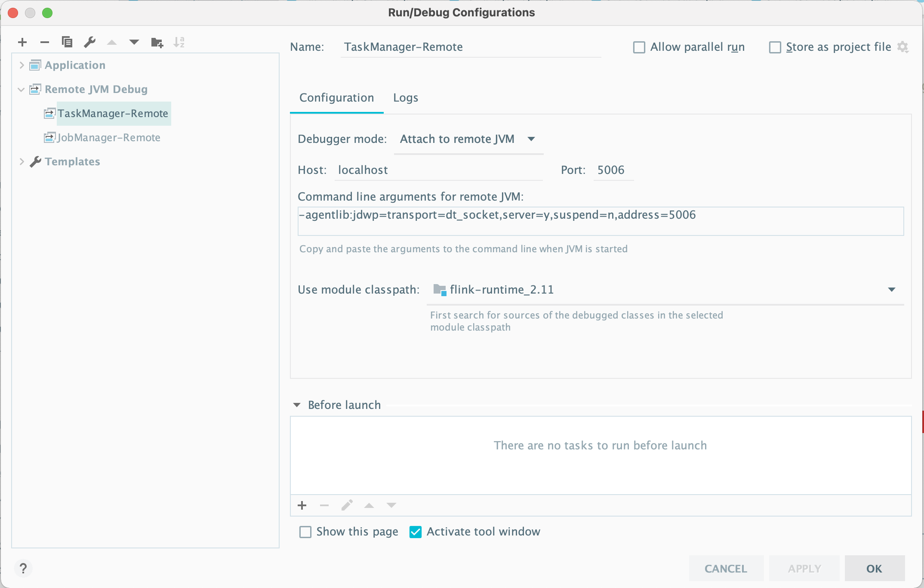Expand the Application configurations section
This screenshot has width=924, height=588.
[x=20, y=65]
